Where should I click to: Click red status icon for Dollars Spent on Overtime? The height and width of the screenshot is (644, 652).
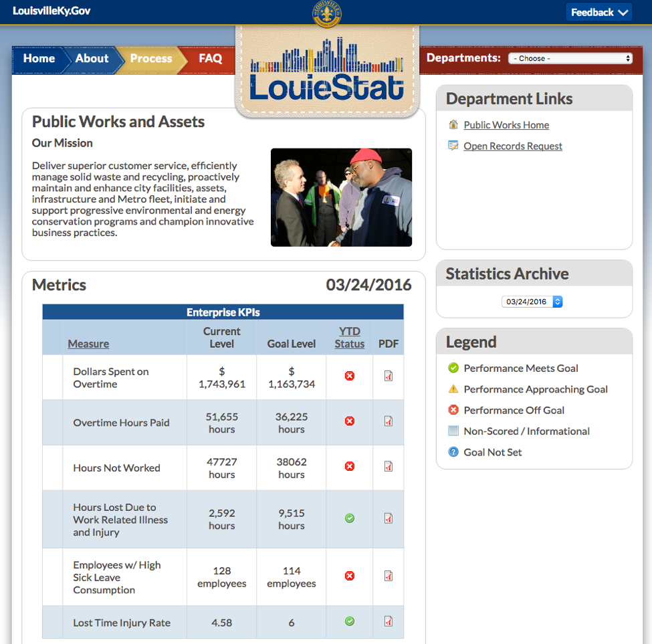pos(350,376)
